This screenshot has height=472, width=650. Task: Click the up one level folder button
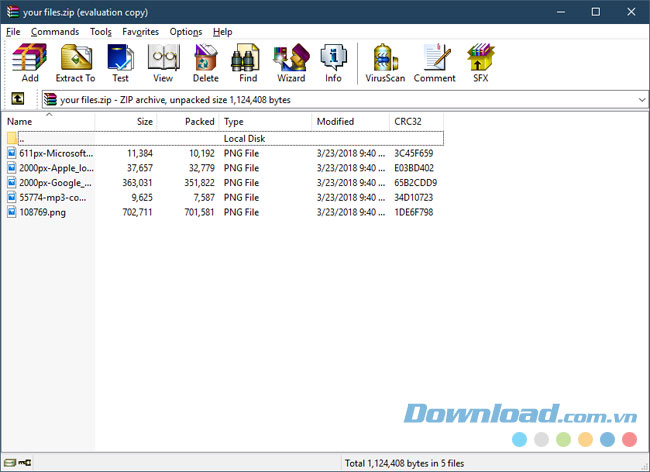pos(17,99)
